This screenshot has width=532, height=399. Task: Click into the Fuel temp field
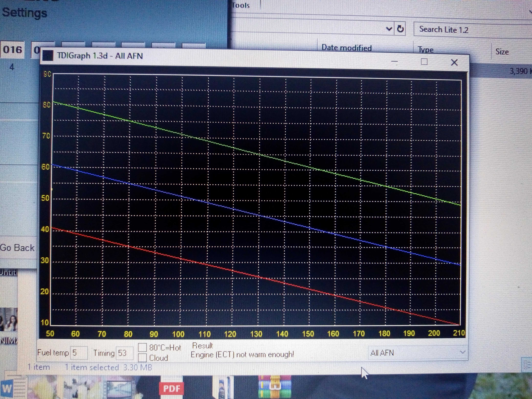(x=79, y=353)
